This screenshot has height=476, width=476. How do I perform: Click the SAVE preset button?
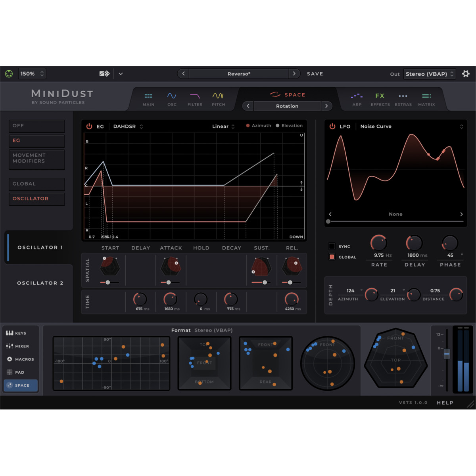point(315,74)
